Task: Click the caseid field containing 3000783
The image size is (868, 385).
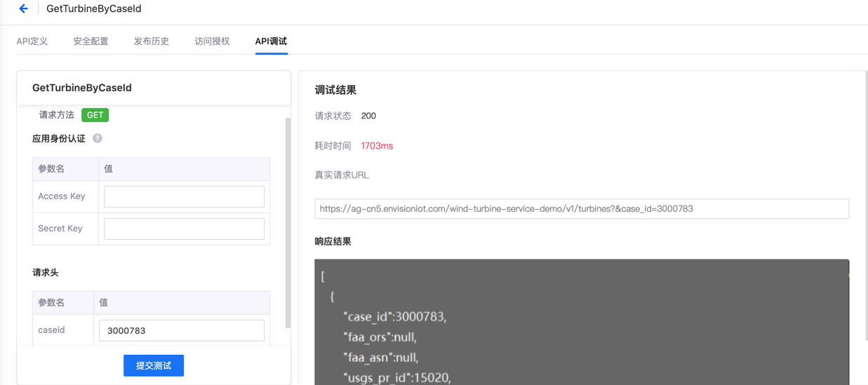Action: (x=182, y=330)
